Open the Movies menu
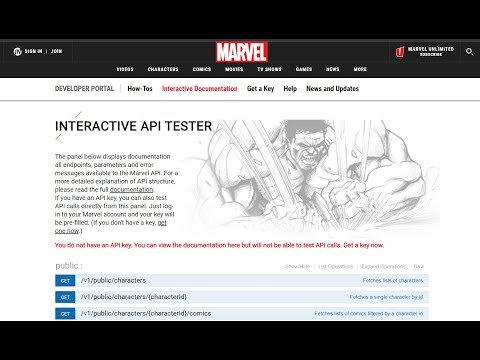The image size is (480, 360). (x=234, y=69)
